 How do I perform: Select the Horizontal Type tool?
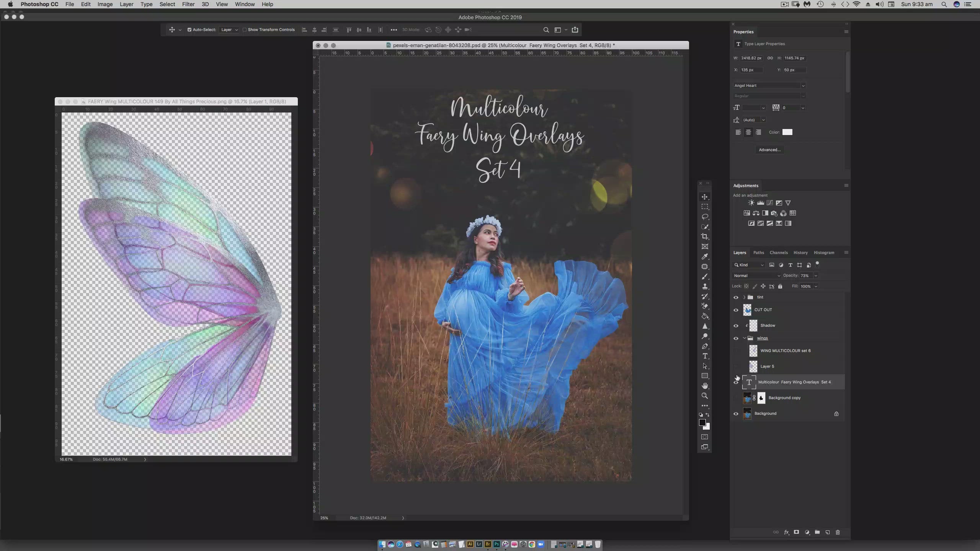(x=705, y=356)
